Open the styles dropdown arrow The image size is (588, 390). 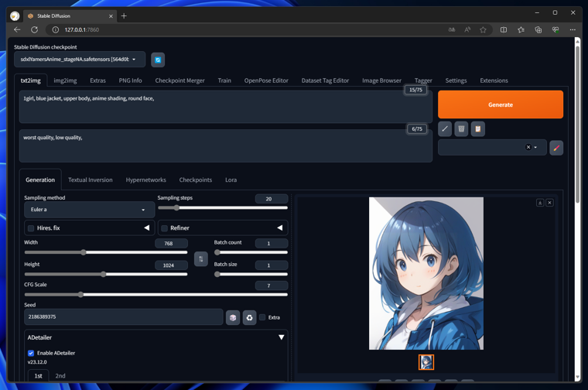535,147
